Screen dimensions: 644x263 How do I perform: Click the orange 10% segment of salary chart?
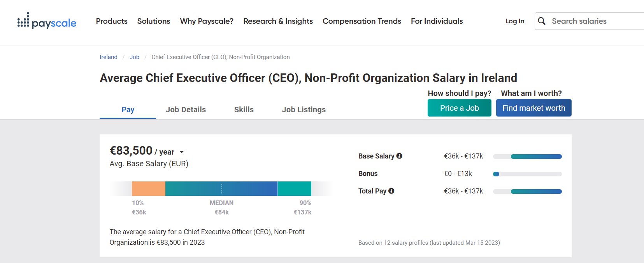(x=149, y=188)
